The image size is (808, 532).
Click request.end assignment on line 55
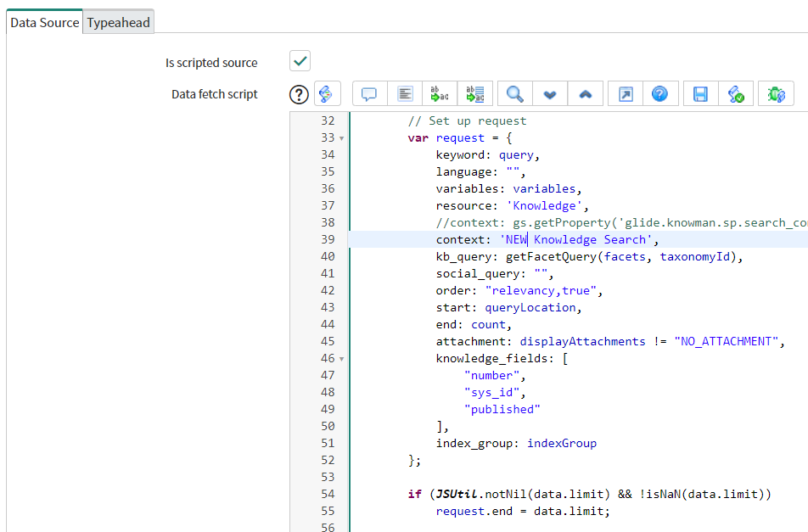pyautogui.click(x=523, y=512)
